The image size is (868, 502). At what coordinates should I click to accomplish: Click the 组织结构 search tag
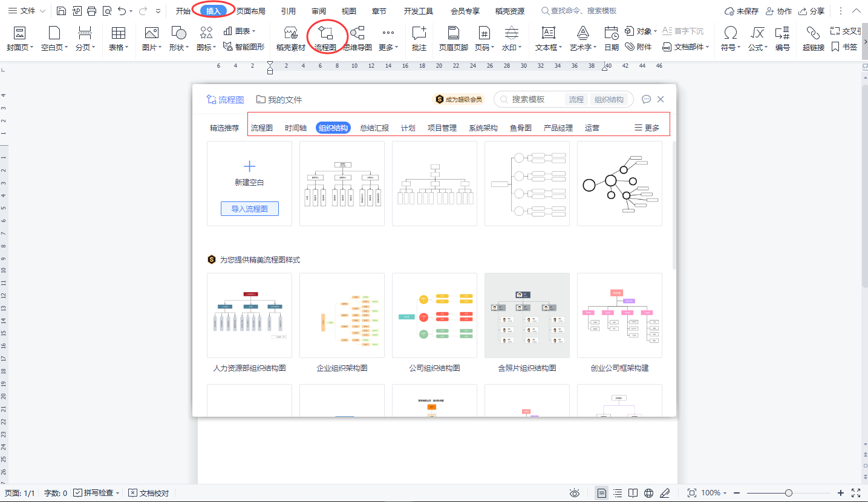click(609, 99)
